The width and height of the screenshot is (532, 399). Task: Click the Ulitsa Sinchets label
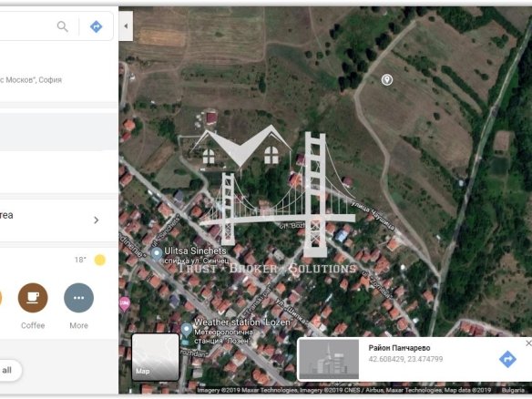click(x=195, y=251)
